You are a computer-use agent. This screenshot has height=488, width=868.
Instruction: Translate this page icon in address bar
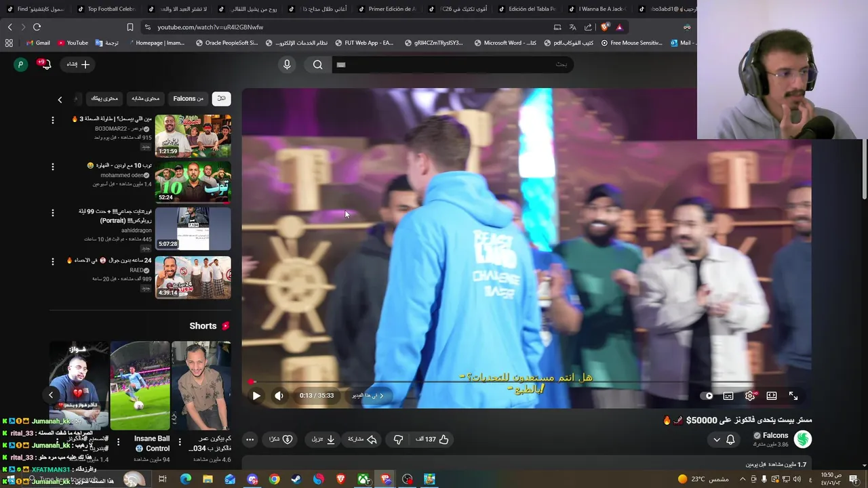tap(572, 27)
